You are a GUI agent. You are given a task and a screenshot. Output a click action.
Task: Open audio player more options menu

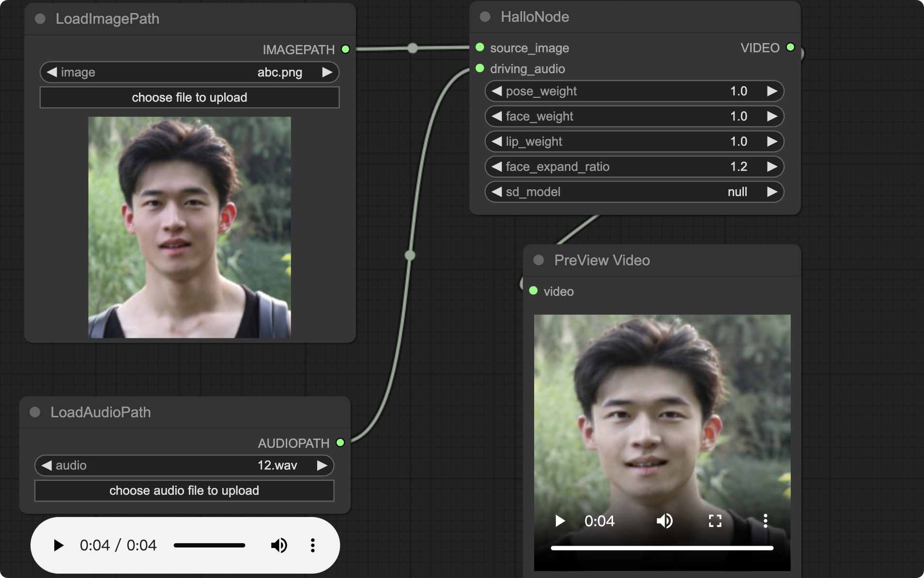[x=313, y=546]
